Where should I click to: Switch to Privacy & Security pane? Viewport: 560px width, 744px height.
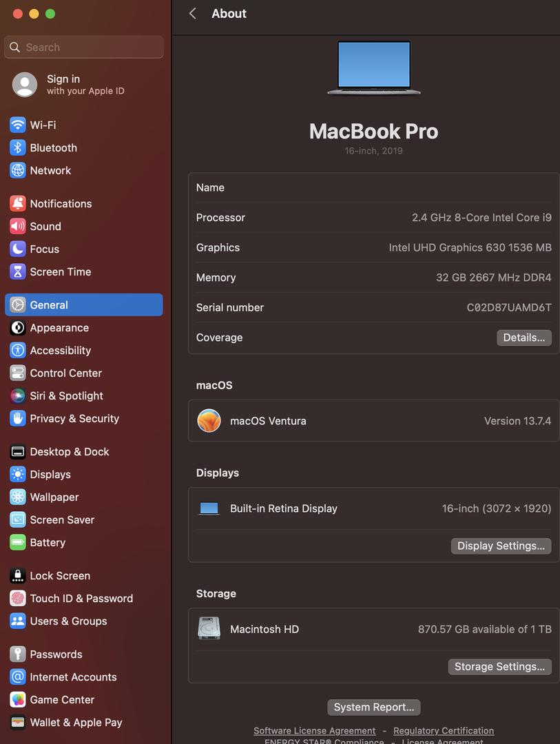click(84, 419)
